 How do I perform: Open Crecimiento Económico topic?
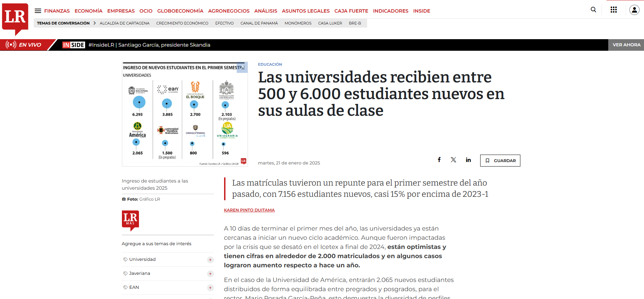click(182, 23)
